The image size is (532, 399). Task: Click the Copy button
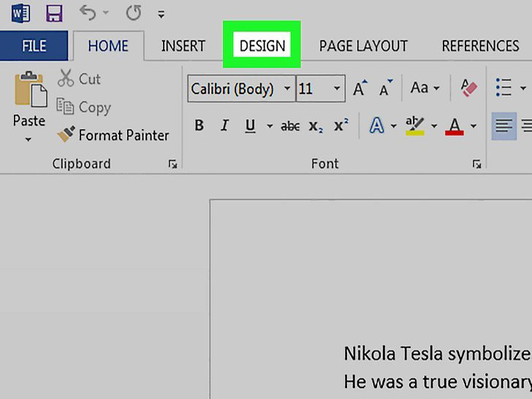85,107
